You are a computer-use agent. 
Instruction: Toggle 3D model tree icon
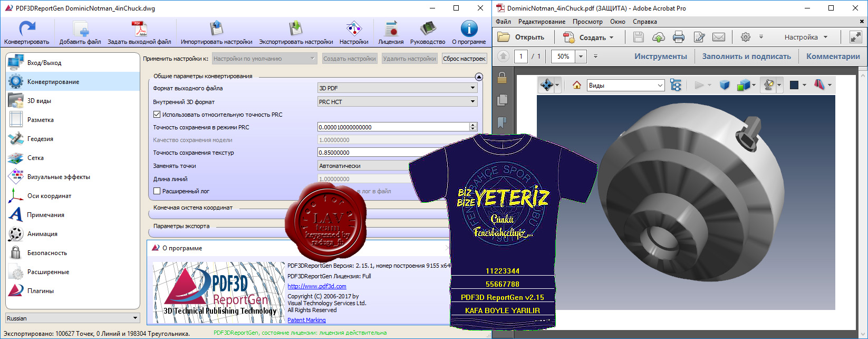point(676,85)
